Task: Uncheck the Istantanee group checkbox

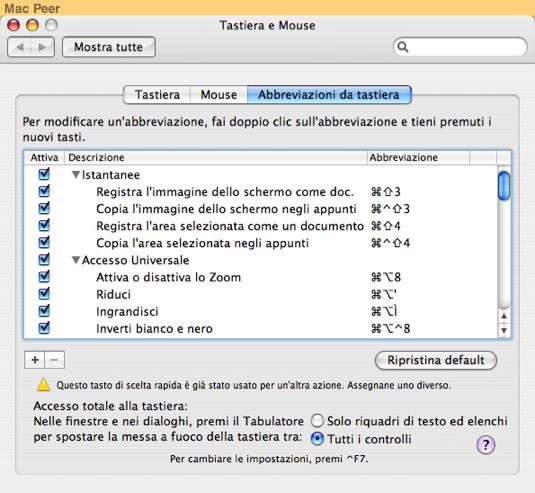Action: (44, 174)
